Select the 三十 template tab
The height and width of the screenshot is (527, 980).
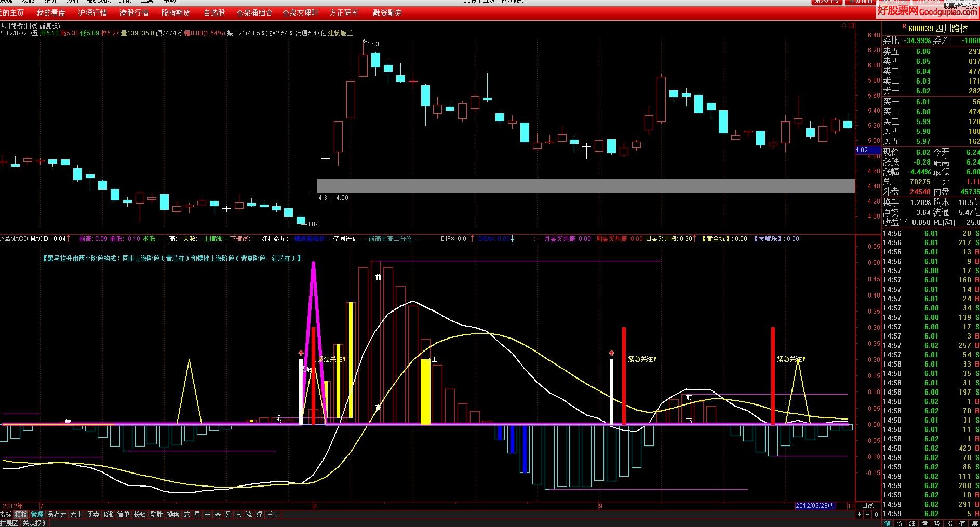(273, 515)
